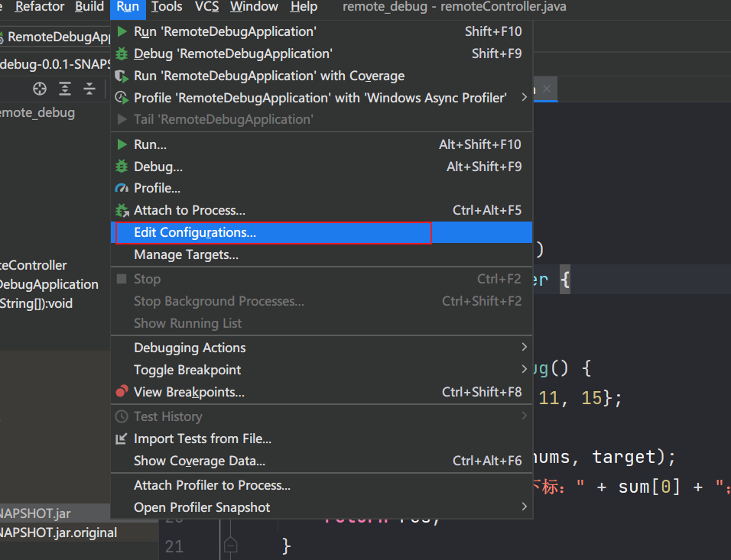Click the Debug 'RemoteDebugApplication' bug icon
The height and width of the screenshot is (560, 731).
click(122, 53)
